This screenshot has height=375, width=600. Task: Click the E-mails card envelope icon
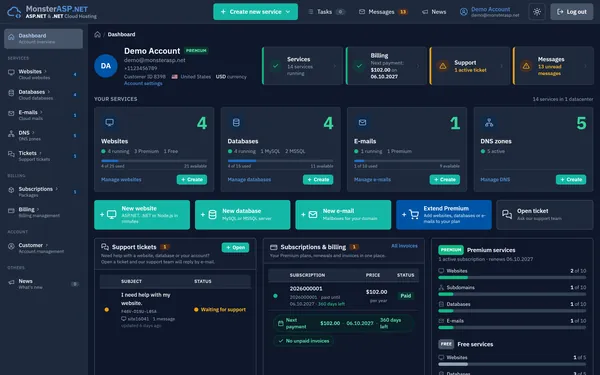pyautogui.click(x=362, y=122)
